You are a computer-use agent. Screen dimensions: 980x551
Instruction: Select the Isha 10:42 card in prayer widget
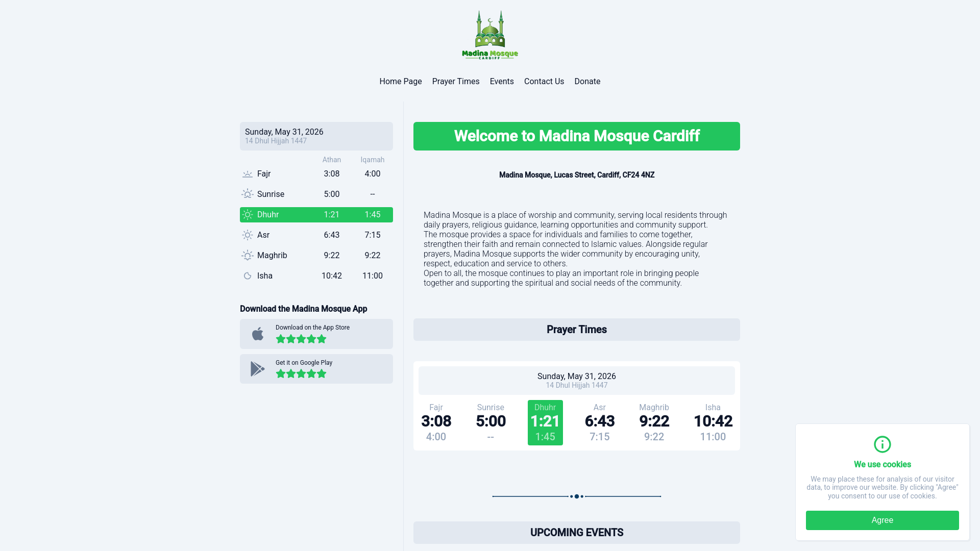point(713,422)
